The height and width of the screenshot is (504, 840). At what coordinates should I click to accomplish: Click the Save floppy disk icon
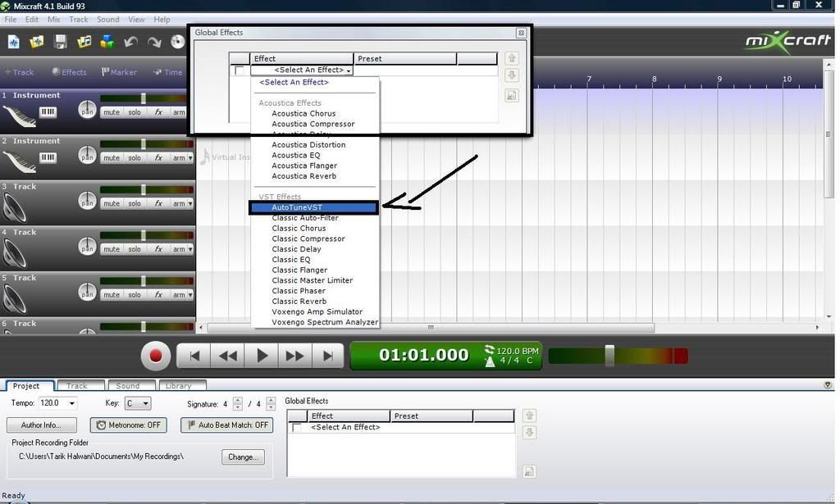click(61, 42)
